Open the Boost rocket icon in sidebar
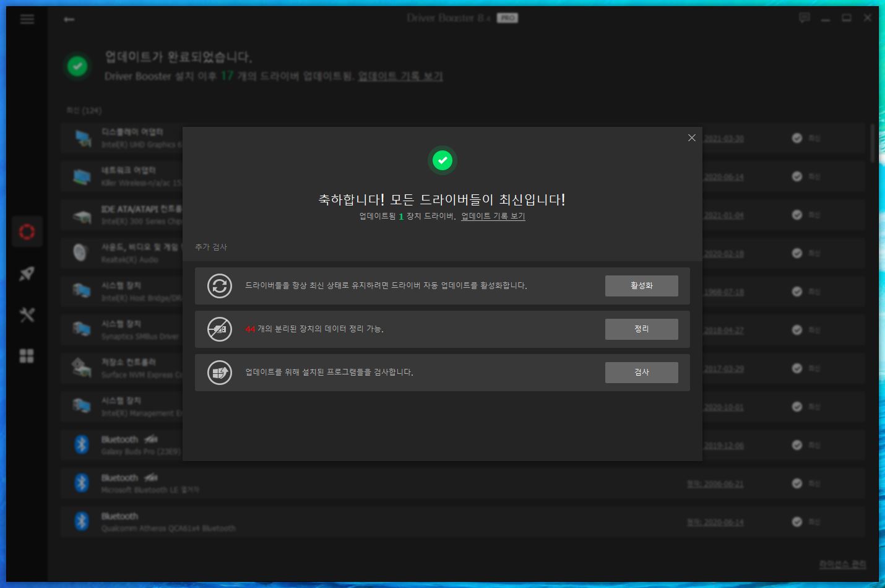This screenshot has height=588, width=885. point(27,274)
